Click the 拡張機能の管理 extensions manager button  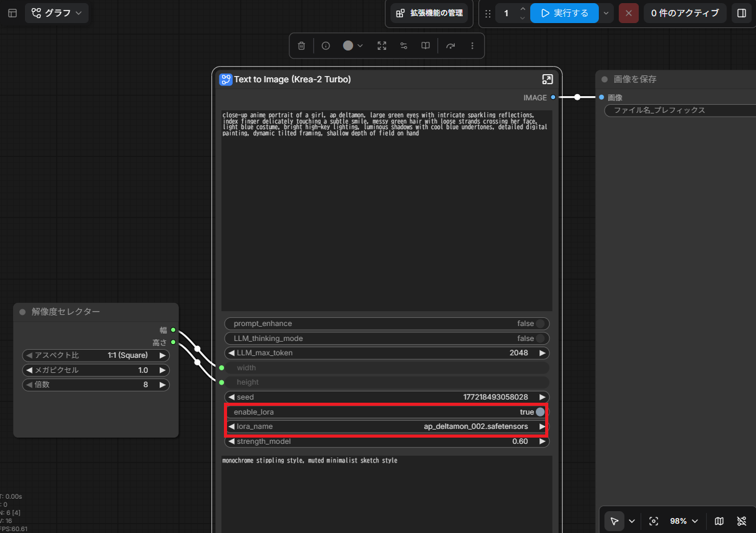tap(429, 13)
